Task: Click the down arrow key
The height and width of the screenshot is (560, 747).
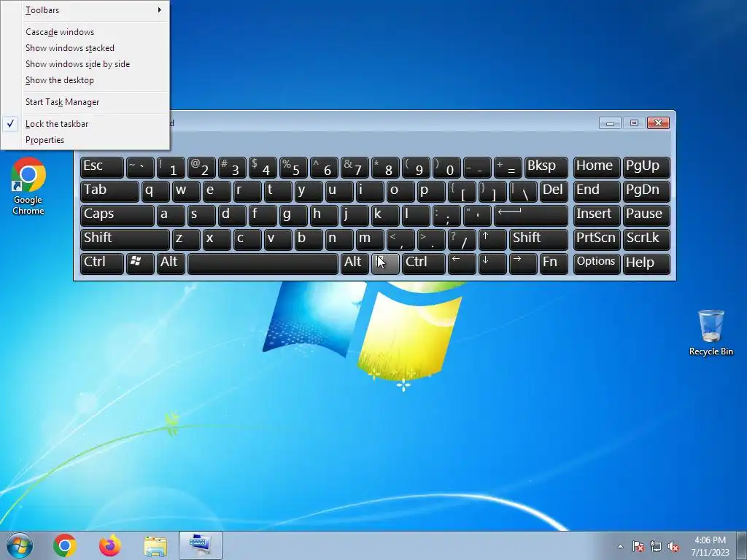Action: [x=492, y=263]
